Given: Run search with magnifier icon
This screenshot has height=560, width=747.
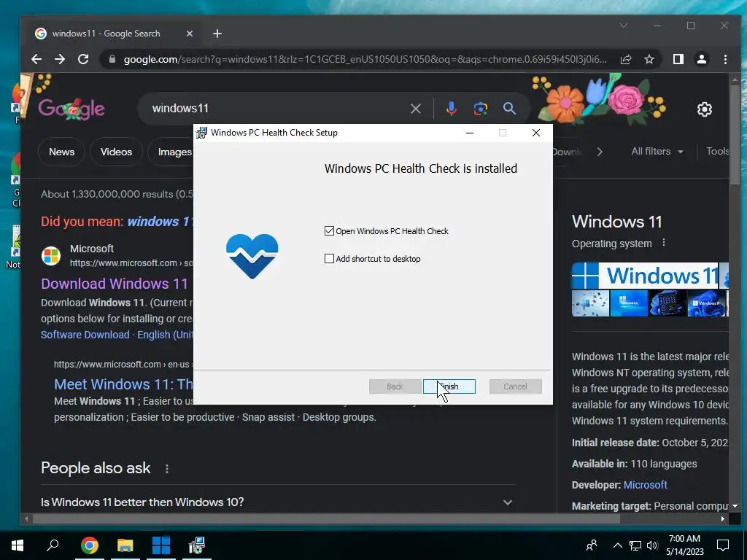Looking at the screenshot, I should (x=509, y=109).
